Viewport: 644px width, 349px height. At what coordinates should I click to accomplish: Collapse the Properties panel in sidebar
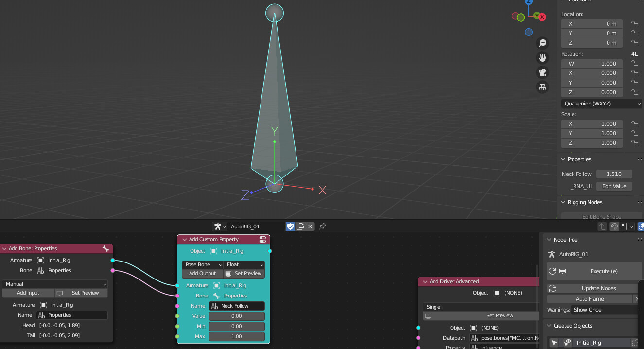tap(563, 159)
